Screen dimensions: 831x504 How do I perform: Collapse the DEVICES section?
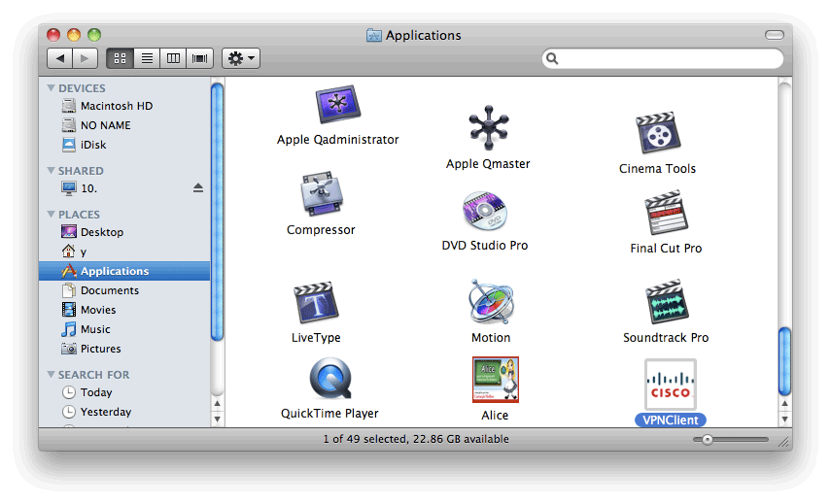(51, 87)
